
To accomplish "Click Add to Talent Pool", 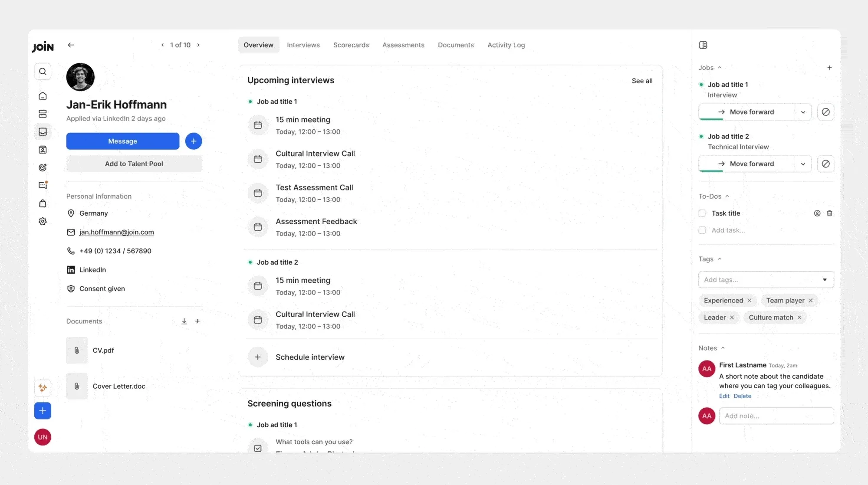I will [x=134, y=164].
